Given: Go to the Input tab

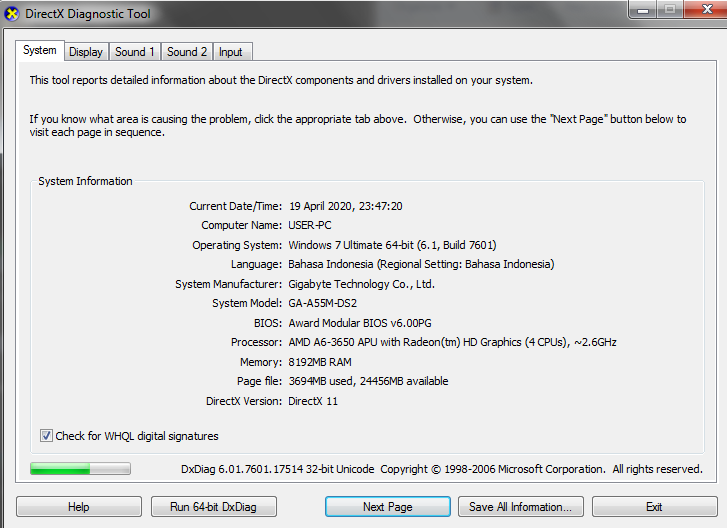Looking at the screenshot, I should pos(231,52).
